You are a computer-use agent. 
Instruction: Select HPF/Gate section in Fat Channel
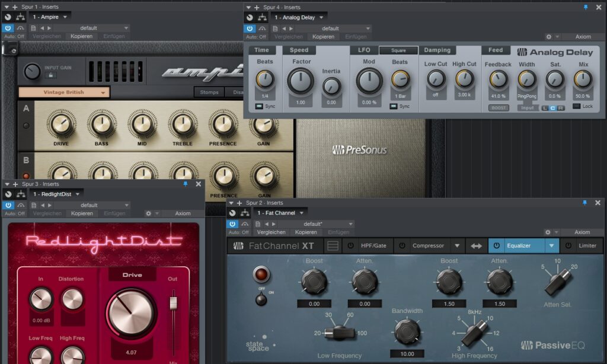(x=373, y=245)
